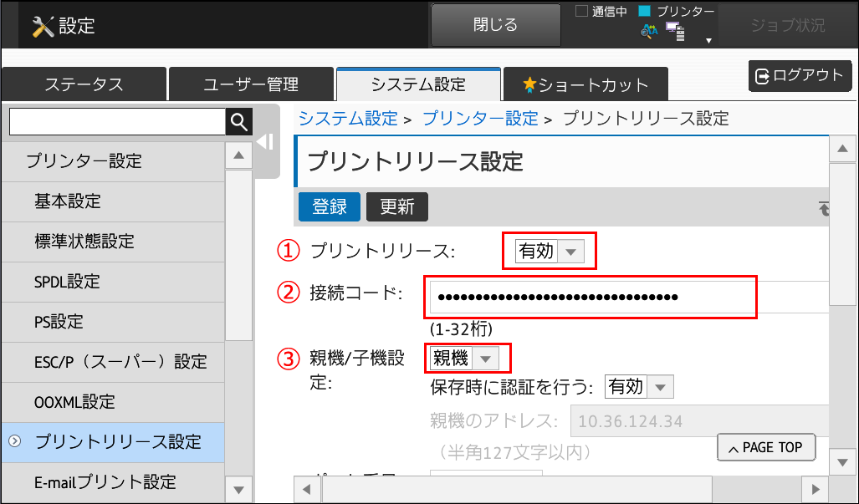859x504 pixels.
Task: Click horizontal scrollbar right arrow
Action: [816, 489]
